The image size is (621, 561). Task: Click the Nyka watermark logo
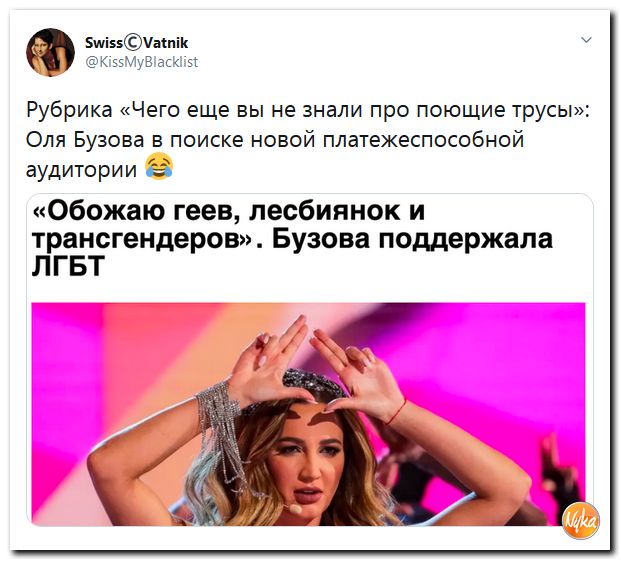click(581, 520)
